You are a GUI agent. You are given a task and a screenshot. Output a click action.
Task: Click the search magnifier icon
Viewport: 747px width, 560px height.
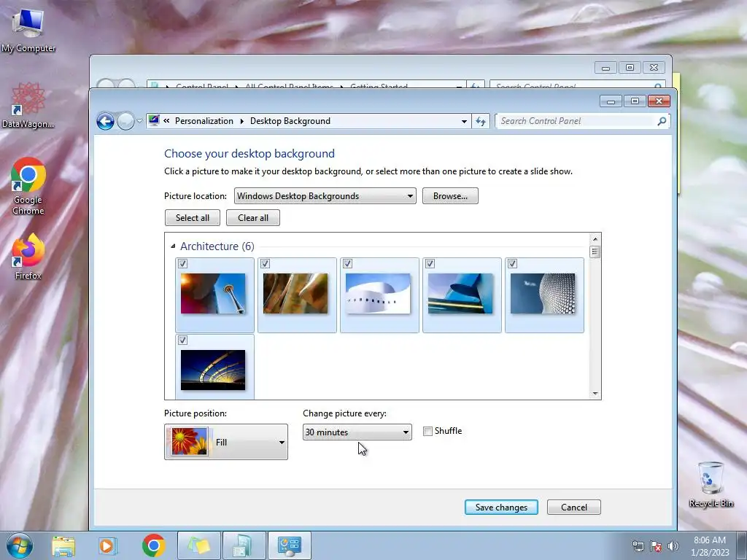662,122
